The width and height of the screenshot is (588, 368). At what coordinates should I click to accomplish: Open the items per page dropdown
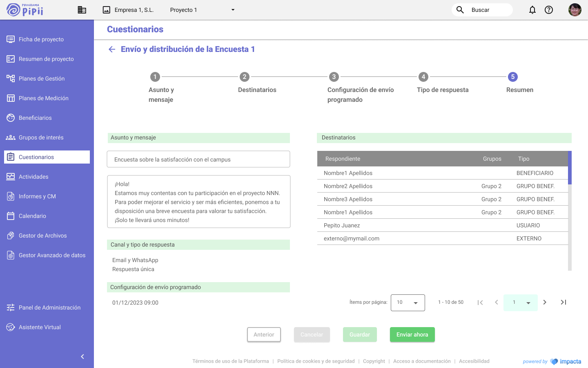tap(408, 303)
